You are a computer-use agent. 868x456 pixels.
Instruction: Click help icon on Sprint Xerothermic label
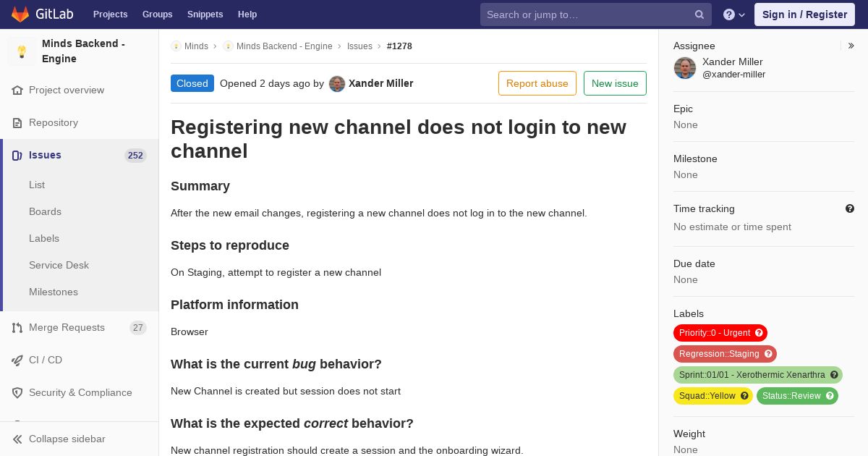click(834, 375)
